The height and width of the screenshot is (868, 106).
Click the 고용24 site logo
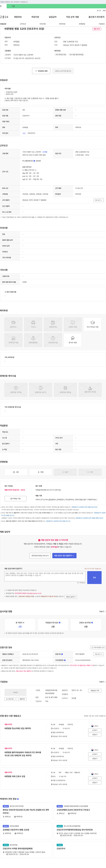[x=4, y=17]
